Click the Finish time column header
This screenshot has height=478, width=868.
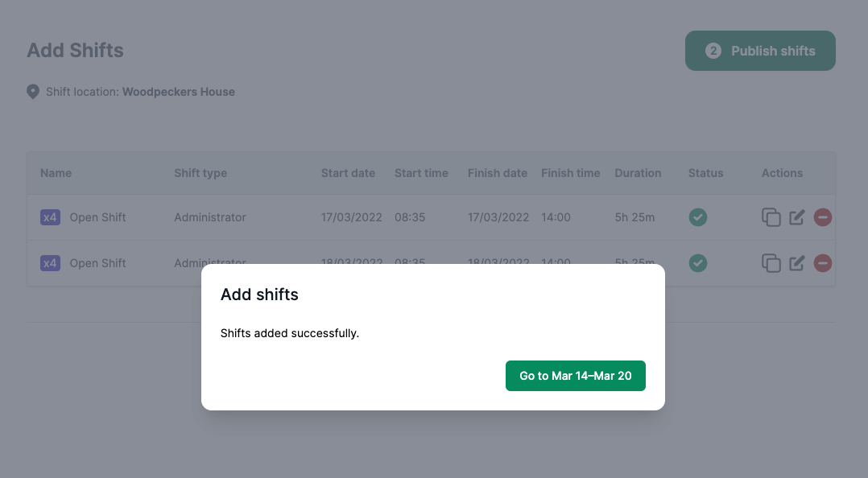tap(570, 173)
